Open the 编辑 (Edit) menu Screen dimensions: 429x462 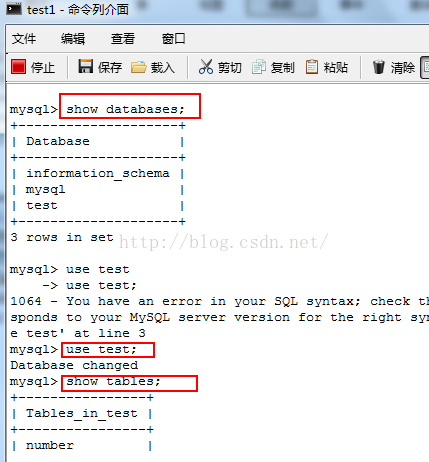pyautogui.click(x=73, y=39)
